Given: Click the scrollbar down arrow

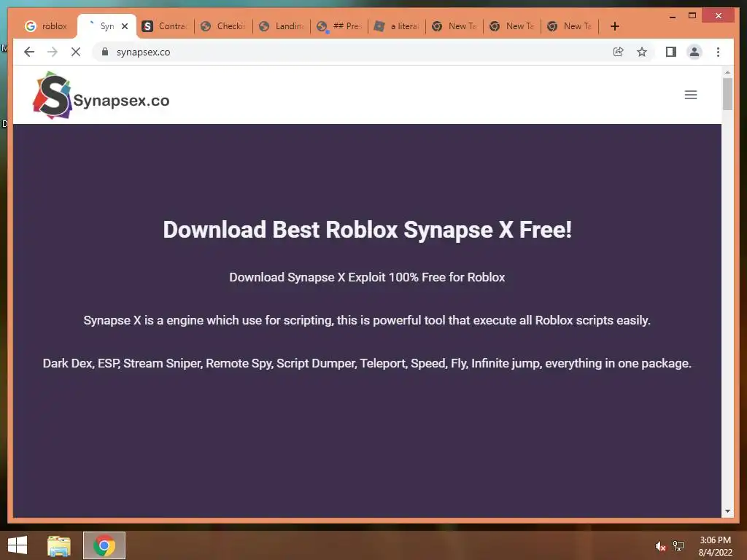Looking at the screenshot, I should point(727,511).
